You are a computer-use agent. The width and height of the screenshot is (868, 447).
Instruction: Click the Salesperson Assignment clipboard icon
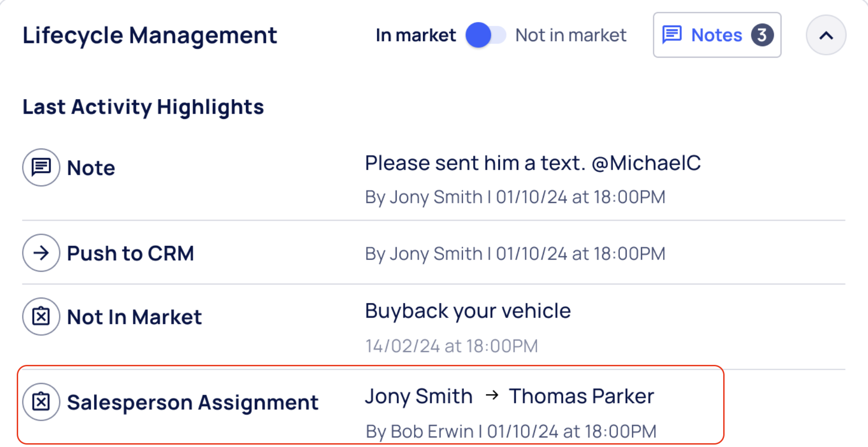(x=41, y=402)
